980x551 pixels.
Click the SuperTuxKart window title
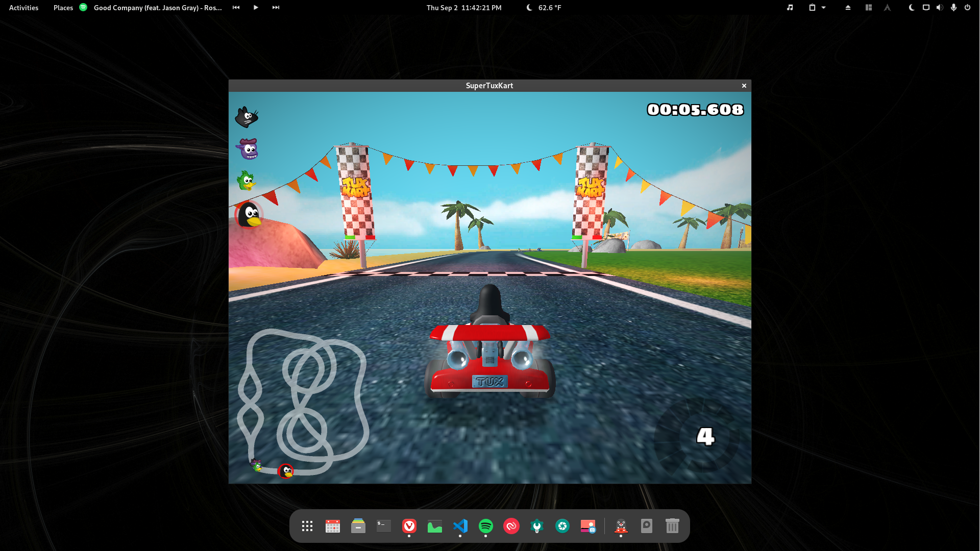click(x=489, y=86)
